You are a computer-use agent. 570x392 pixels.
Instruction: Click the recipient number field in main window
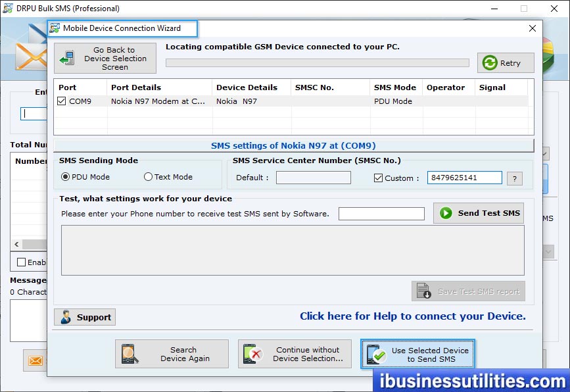click(34, 114)
